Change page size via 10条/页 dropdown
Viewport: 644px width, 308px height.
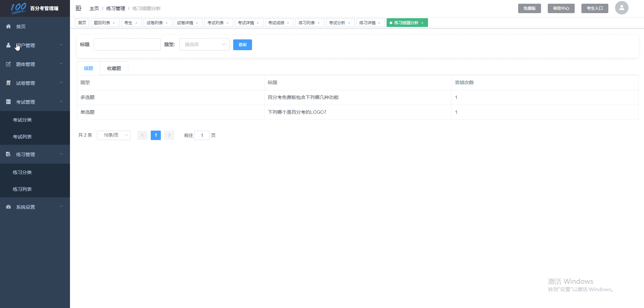click(x=113, y=135)
